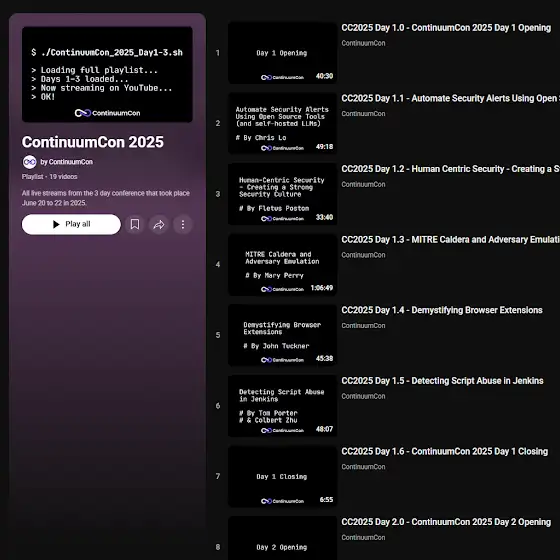This screenshot has width=560, height=560.
Task: Click title CC2025 Day 1.0 Day 1 Opening
Action: [446, 28]
